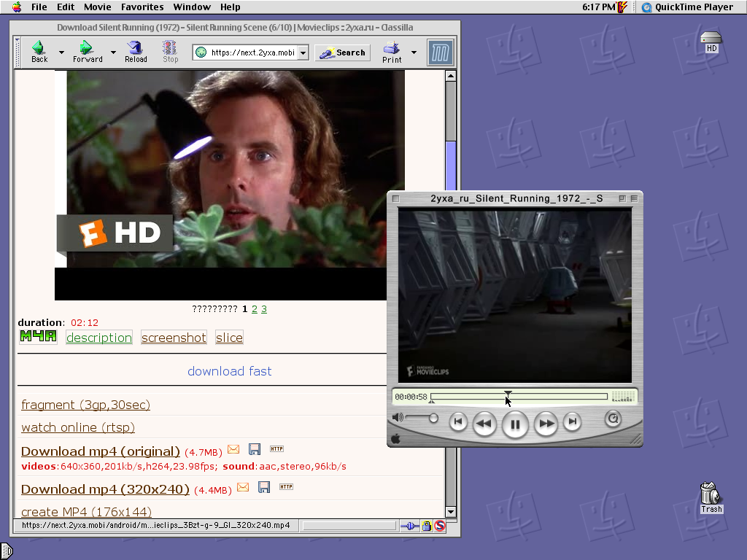Click the QuickTime timeline playhead marker
Viewport: 747px width, 560px height.
pos(508,394)
